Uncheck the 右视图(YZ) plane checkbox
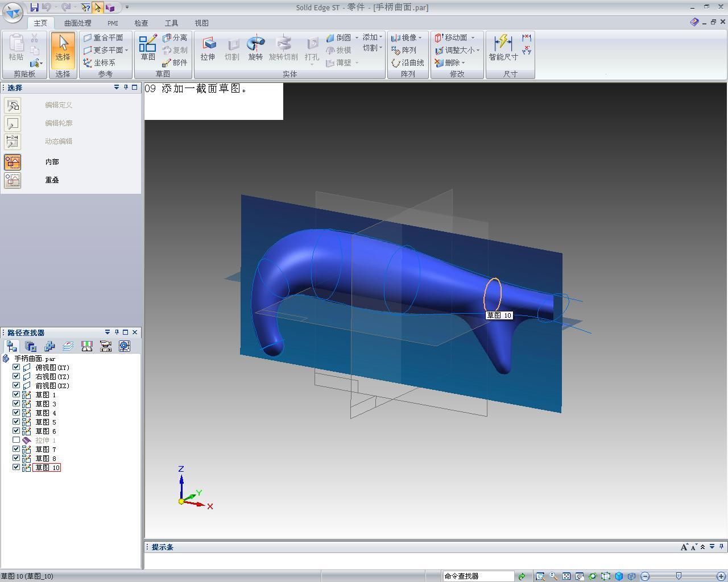The width and height of the screenshot is (728, 582). point(16,376)
